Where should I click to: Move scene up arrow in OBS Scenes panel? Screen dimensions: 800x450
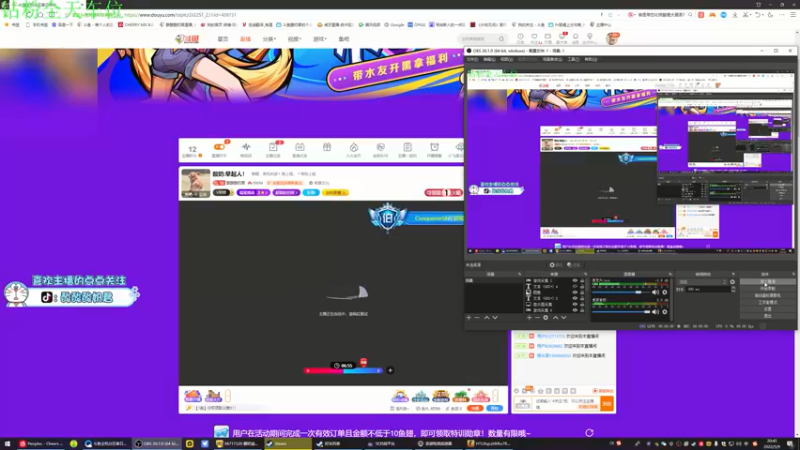pyautogui.click(x=487, y=317)
